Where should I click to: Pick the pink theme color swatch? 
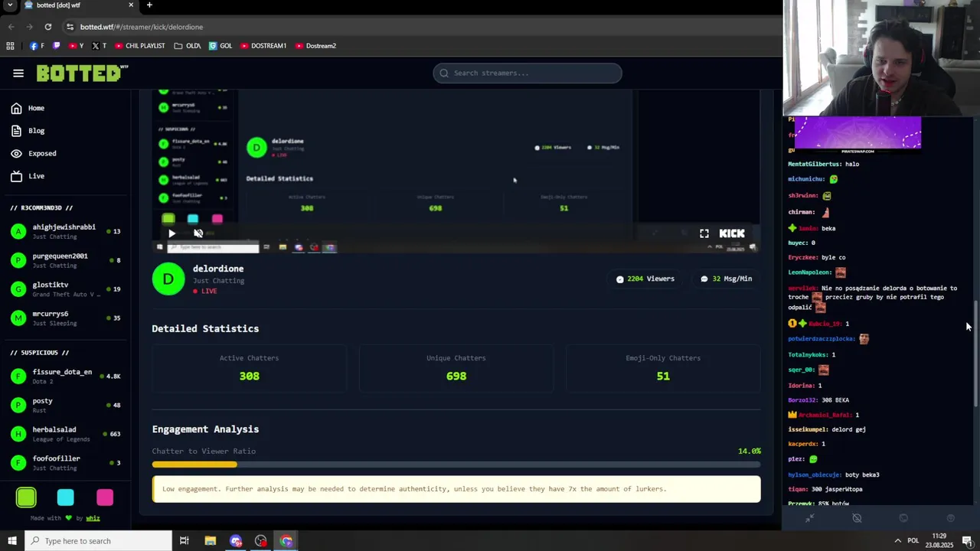[x=105, y=497]
